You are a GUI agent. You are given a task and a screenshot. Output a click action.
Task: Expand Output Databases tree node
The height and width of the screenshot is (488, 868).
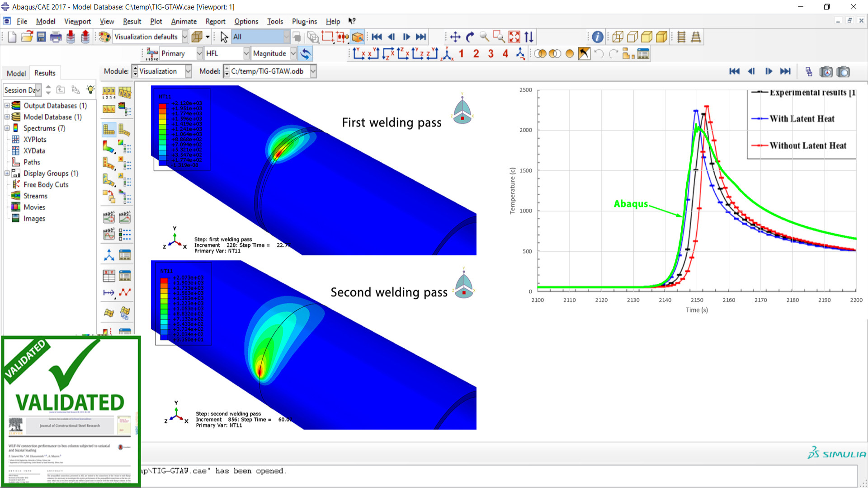pos(7,105)
